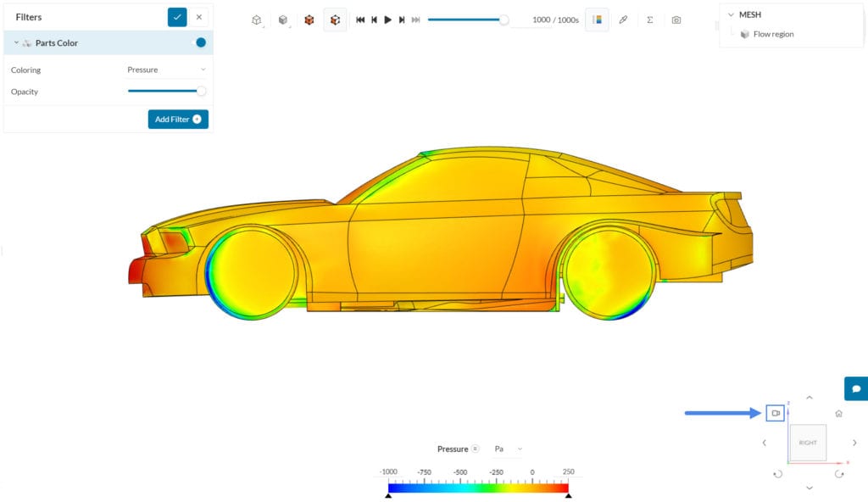Screen dimensions: 868x502
Task: Click the paperclip attachment icon
Action: pyautogui.click(x=624, y=19)
